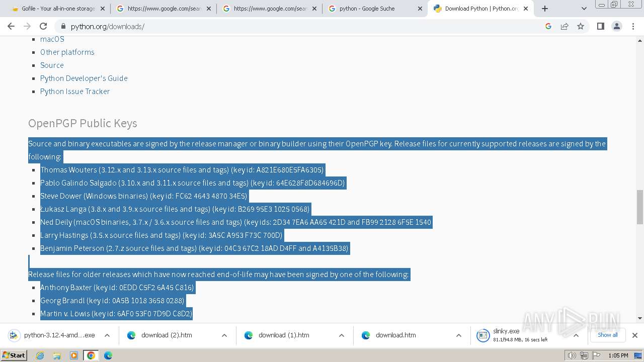Open Python Developer's Guide link
The image size is (644, 362).
[x=84, y=78]
